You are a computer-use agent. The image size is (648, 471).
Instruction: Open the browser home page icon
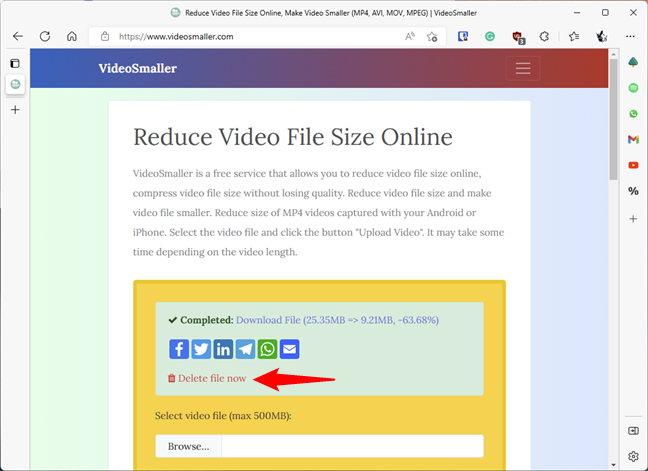(x=72, y=36)
